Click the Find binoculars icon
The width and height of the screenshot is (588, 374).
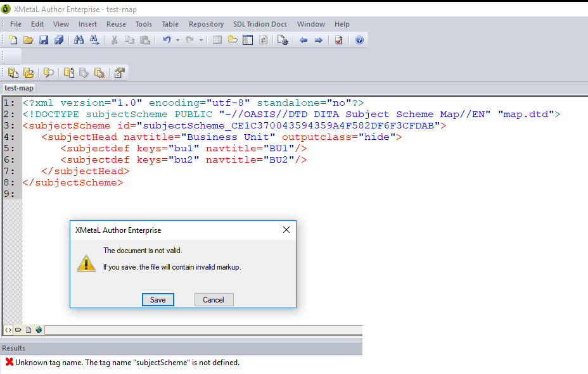(x=79, y=40)
